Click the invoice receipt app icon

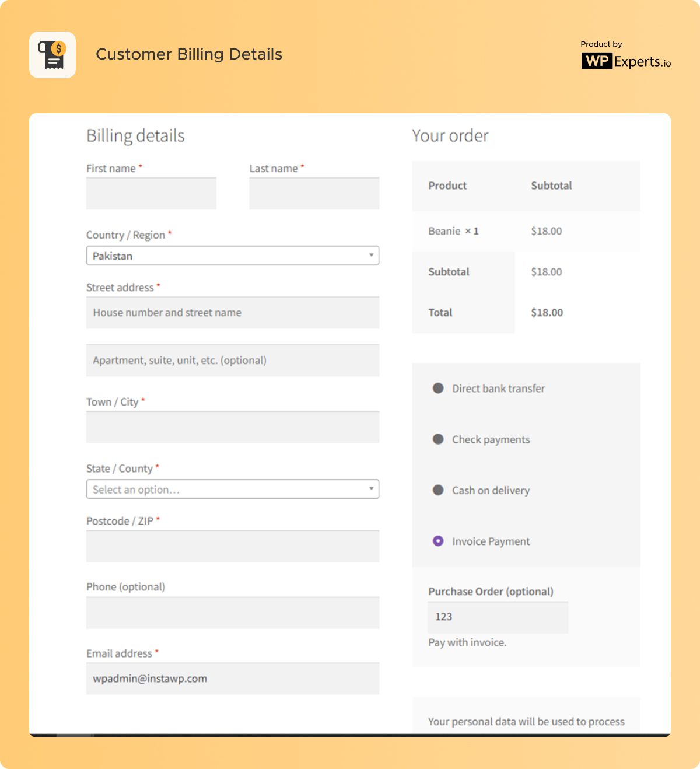tap(52, 55)
